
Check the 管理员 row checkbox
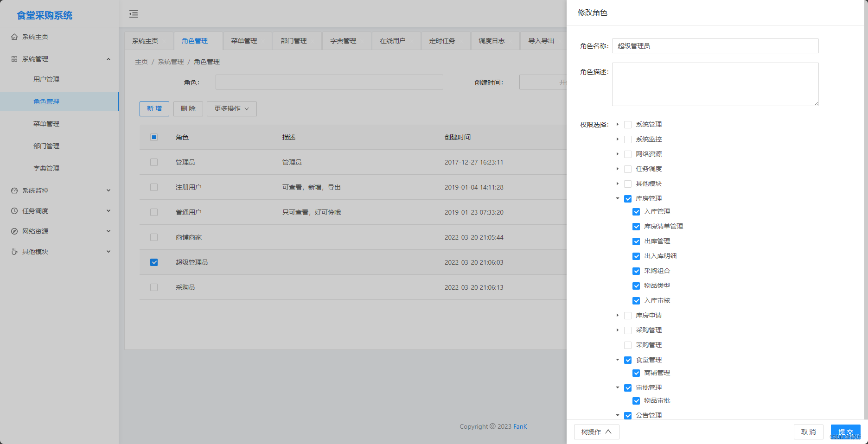click(154, 162)
